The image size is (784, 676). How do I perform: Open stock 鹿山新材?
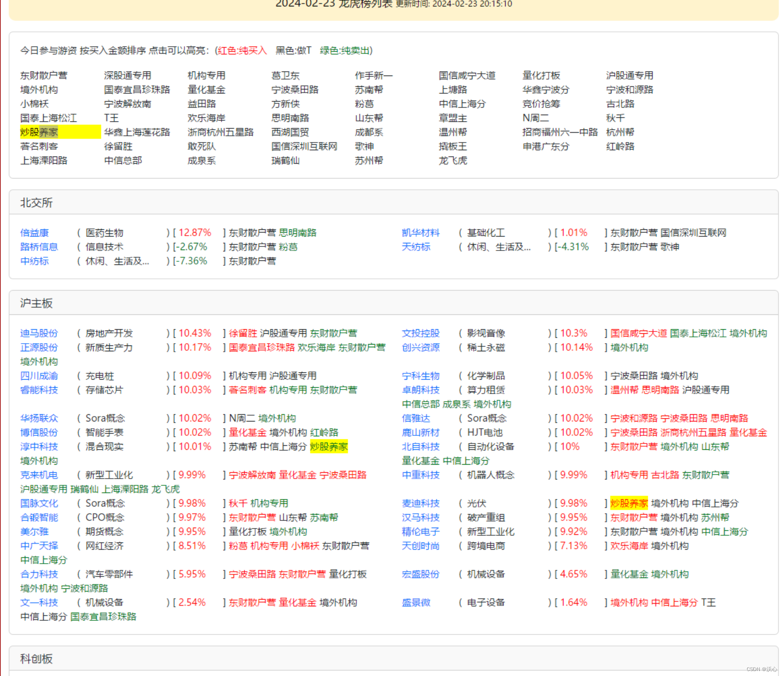click(x=421, y=432)
